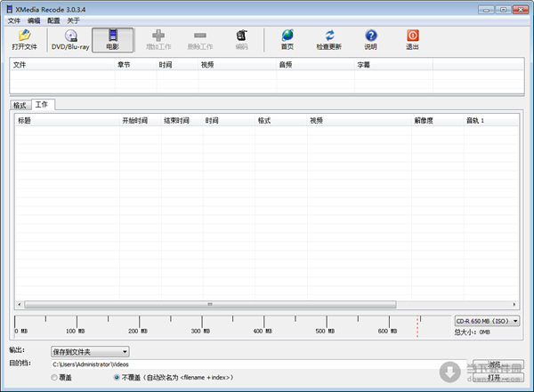Click the 浏览 (Browse) button

[493, 364]
